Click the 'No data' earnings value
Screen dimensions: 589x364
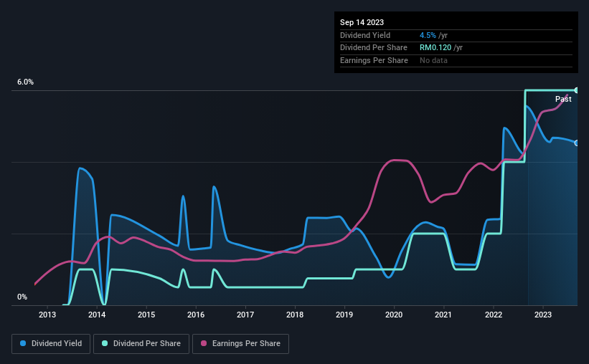(433, 60)
